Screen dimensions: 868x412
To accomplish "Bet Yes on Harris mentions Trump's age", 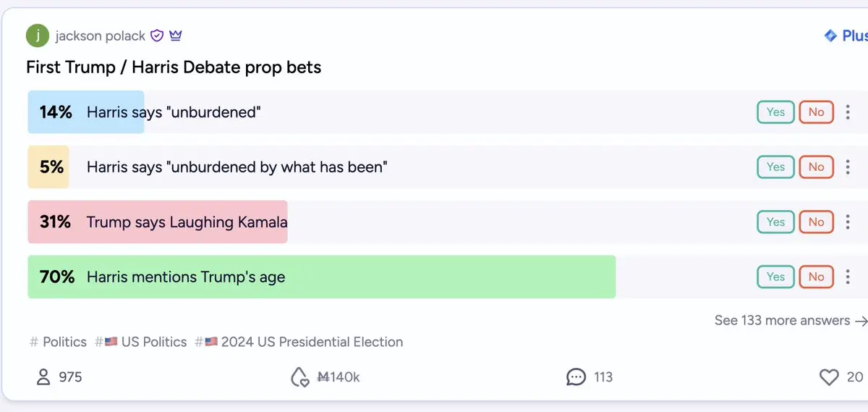I will tap(775, 277).
